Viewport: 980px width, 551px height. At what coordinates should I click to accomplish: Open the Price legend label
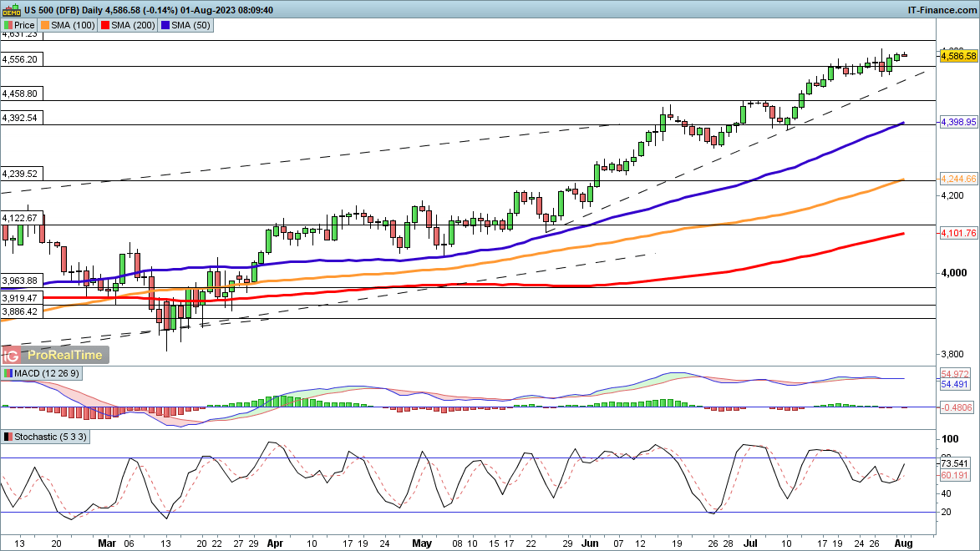tap(24, 26)
